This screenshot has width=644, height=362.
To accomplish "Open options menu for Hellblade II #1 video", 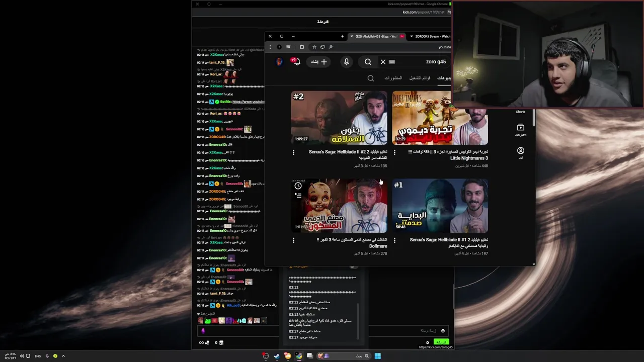I will pyautogui.click(x=394, y=240).
